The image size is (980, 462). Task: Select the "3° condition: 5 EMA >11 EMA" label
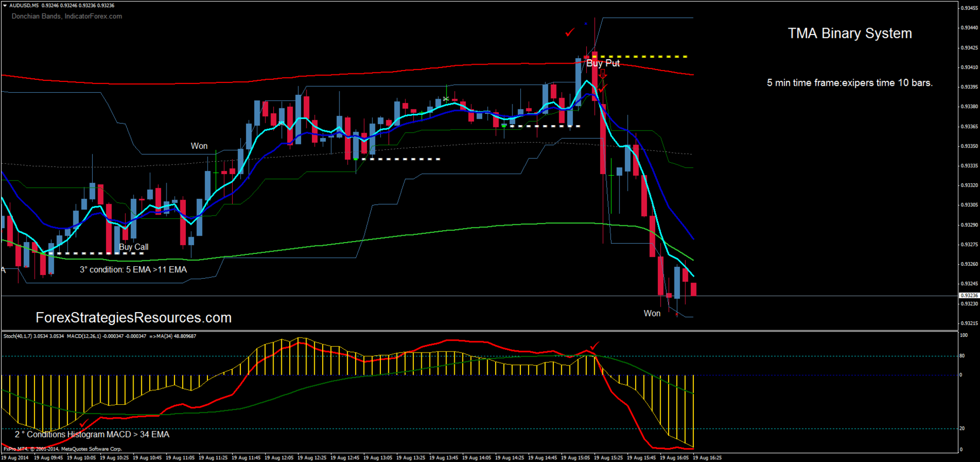pos(133,270)
